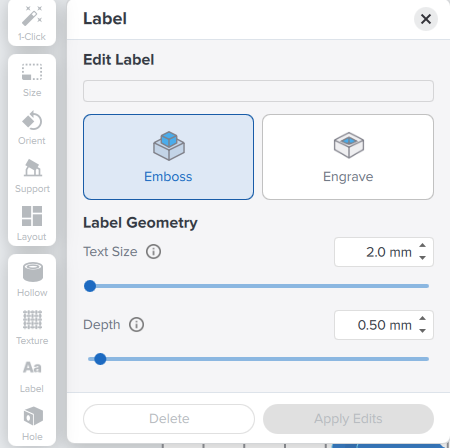
Task: Open the Layout tool
Action: coord(32,224)
